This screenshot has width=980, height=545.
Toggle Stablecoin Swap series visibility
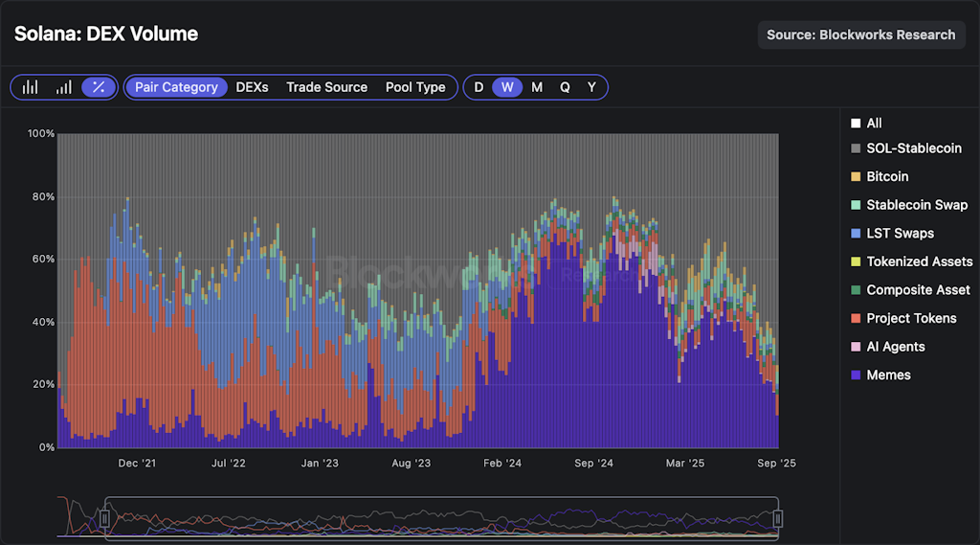point(916,205)
